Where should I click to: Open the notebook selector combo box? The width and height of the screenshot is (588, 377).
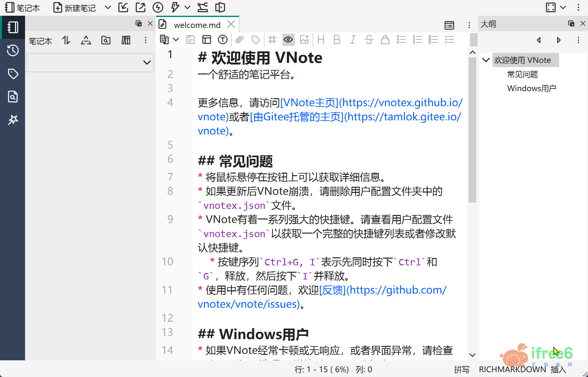click(x=90, y=63)
